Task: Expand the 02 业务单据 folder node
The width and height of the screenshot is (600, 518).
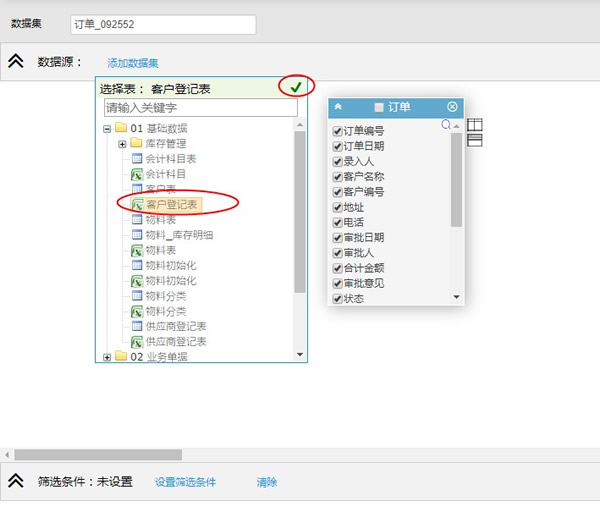Action: pos(107,357)
